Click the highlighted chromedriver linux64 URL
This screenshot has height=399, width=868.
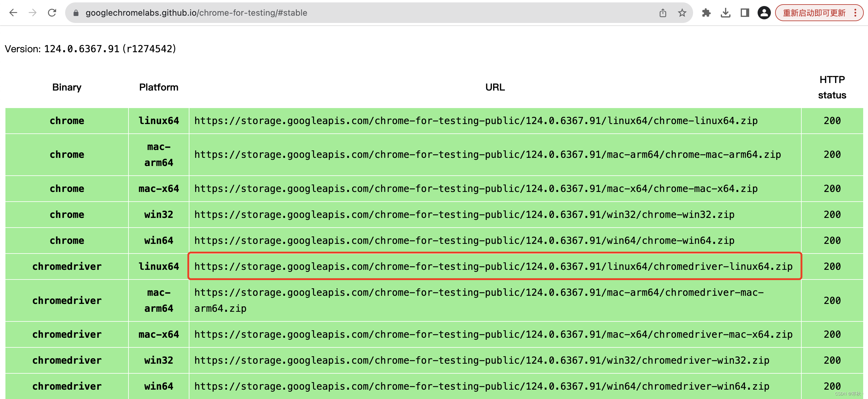pyautogui.click(x=493, y=267)
